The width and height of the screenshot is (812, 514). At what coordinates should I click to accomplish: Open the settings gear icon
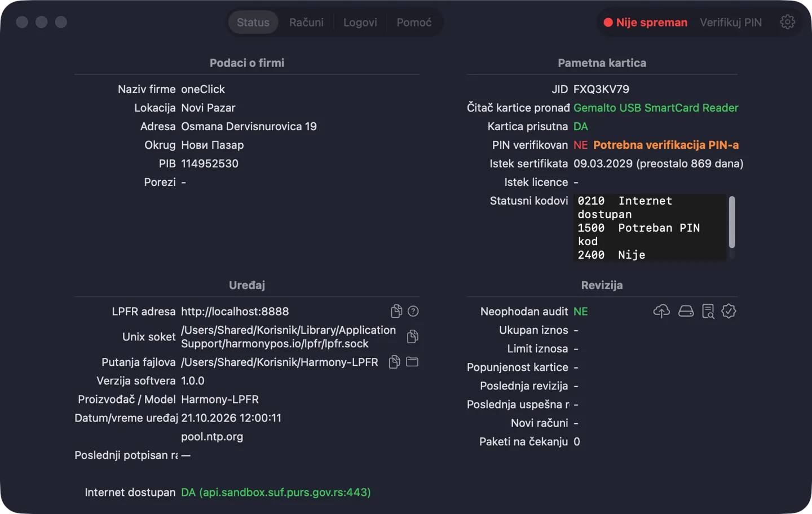[x=788, y=22]
